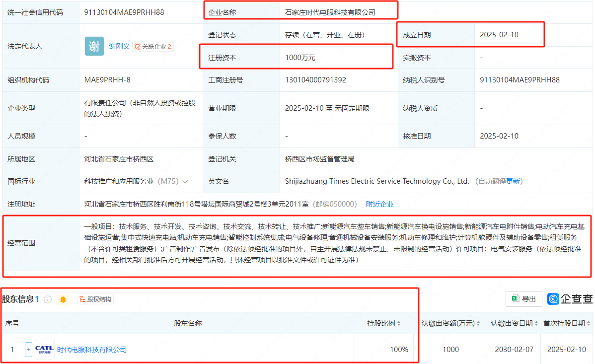Select 100% shareholding ratio cell
Viewport: 595px width, 364px height.
tap(399, 350)
